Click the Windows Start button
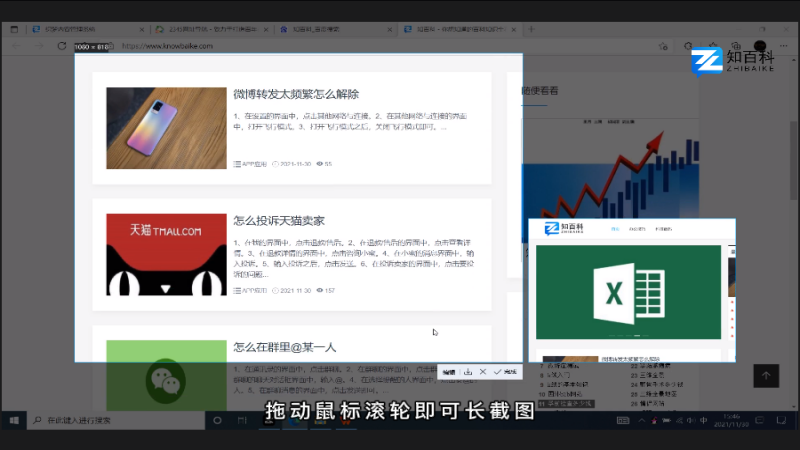 [x=14, y=420]
